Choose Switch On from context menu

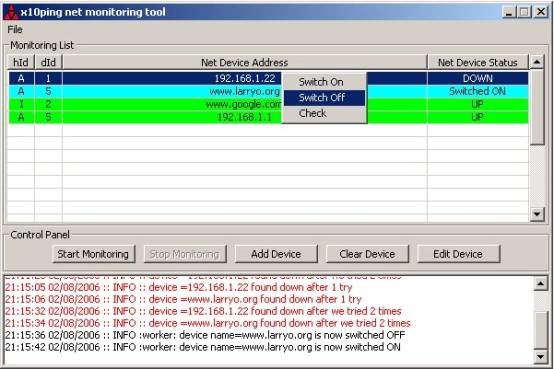pyautogui.click(x=324, y=82)
